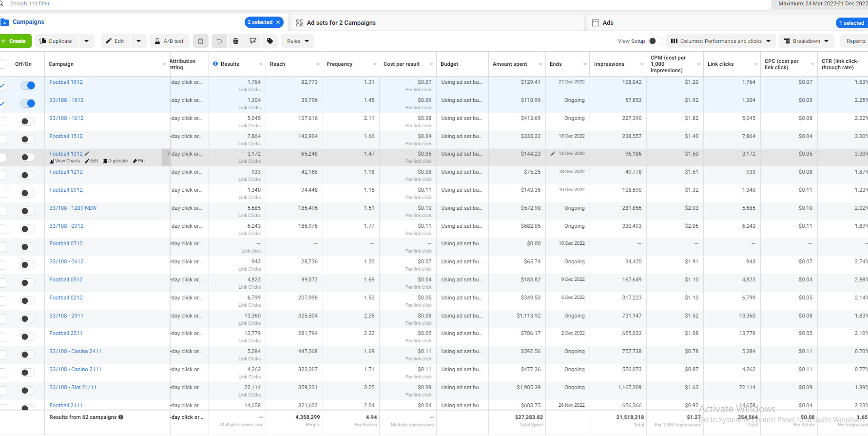The image size is (868, 436).
Task: Switch to the Ads tab
Action: point(608,23)
